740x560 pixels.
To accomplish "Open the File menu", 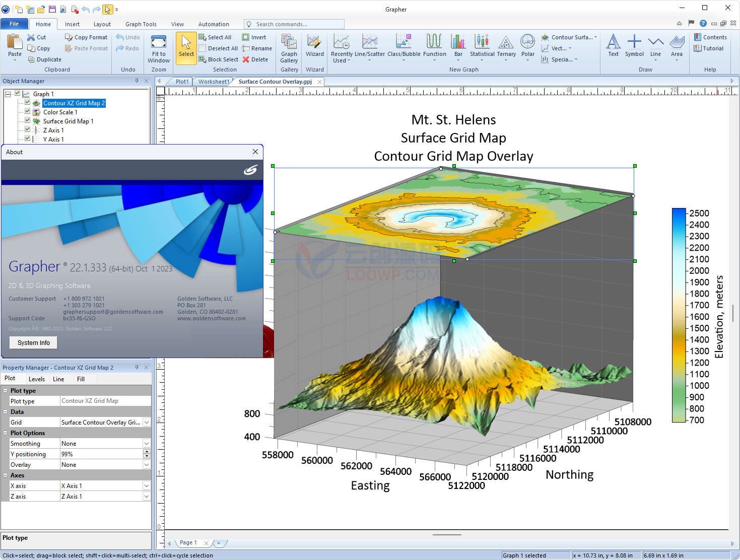I will tap(14, 24).
